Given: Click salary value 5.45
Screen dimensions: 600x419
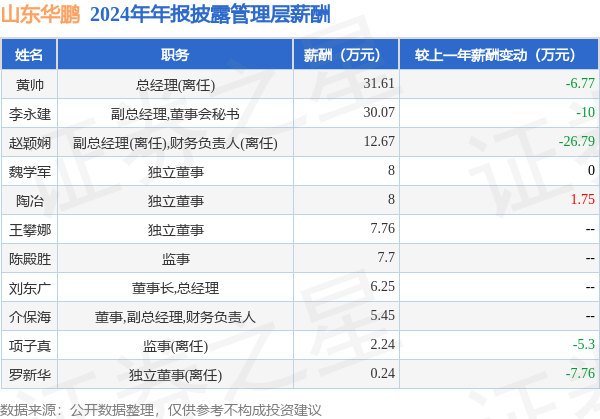Looking at the screenshot, I should coord(382,315).
